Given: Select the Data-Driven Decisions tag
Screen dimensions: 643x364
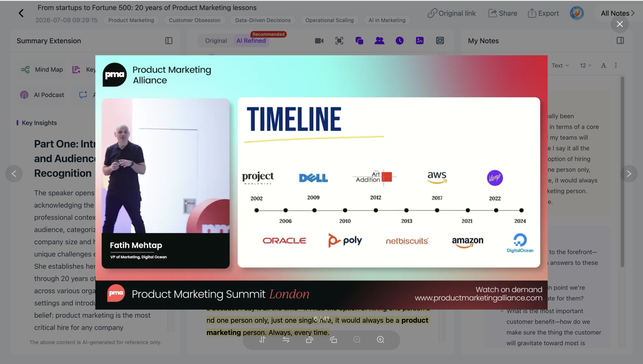Looking at the screenshot, I should pos(263,20).
